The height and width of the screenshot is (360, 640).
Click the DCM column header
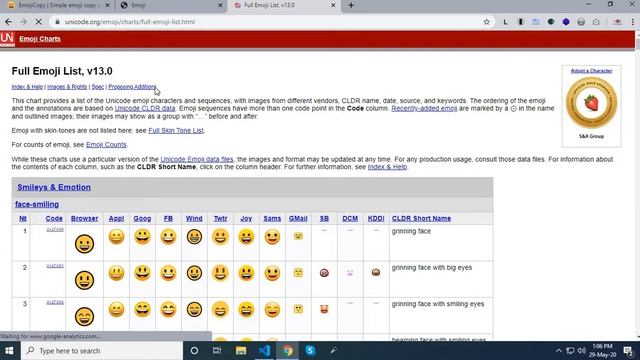pos(350,219)
